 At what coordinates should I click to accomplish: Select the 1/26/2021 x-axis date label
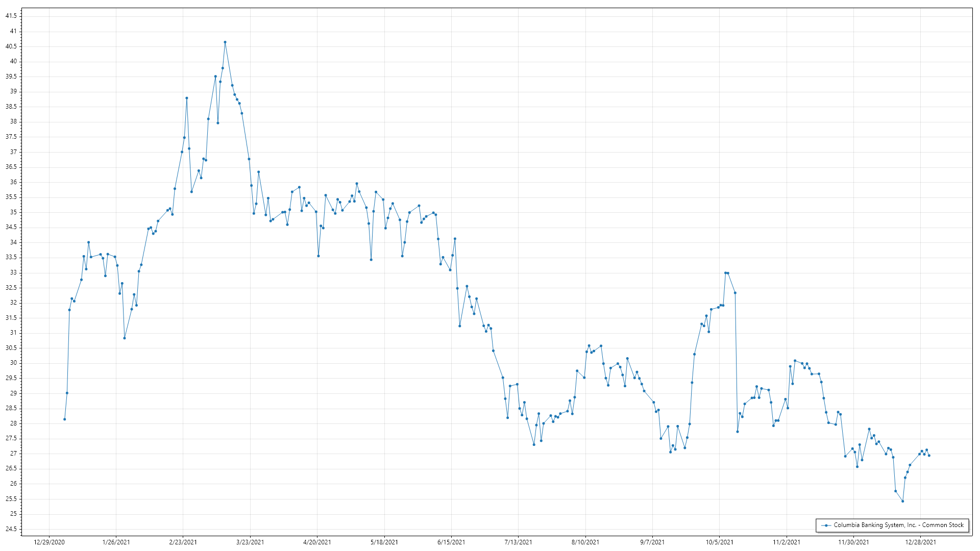116,542
